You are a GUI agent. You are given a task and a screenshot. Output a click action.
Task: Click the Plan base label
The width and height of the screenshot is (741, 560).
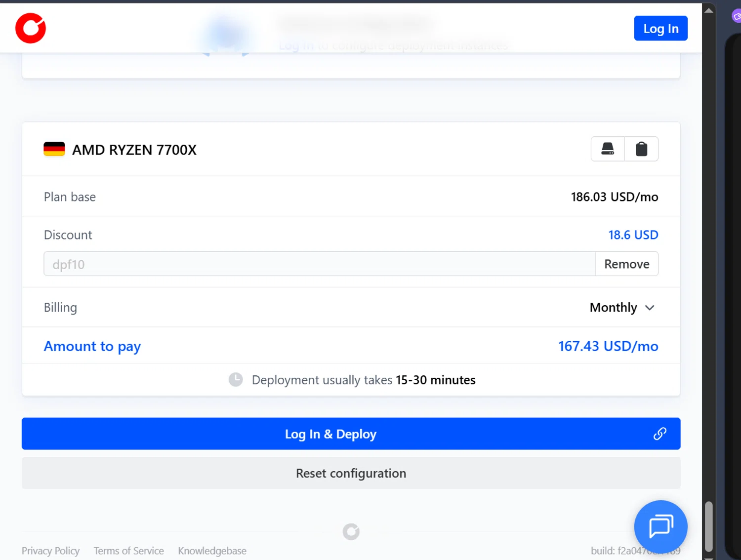pos(70,197)
